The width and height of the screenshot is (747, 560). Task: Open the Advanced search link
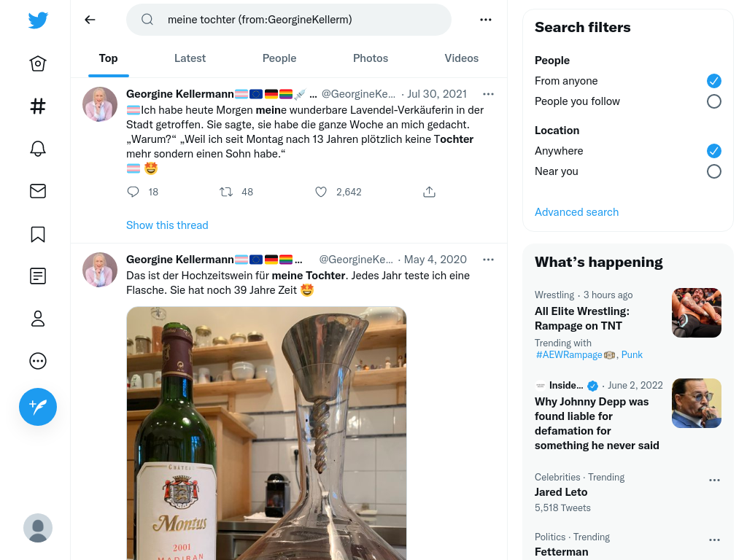point(576,212)
